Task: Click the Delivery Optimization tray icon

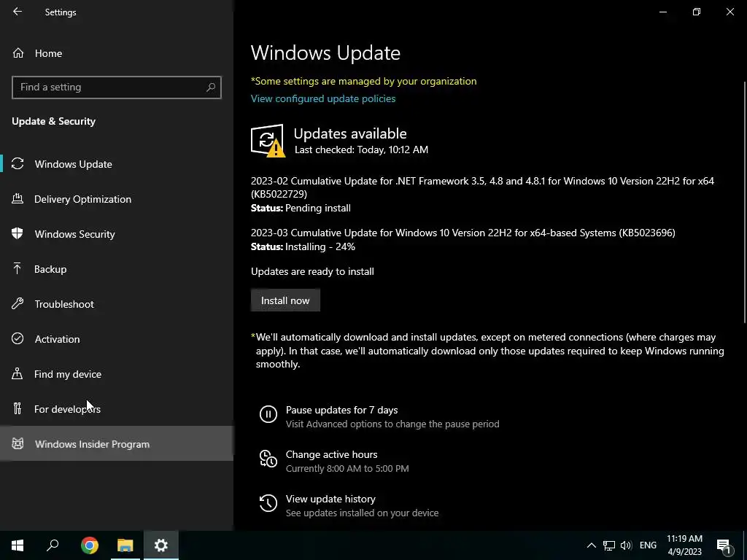Action: point(18,199)
